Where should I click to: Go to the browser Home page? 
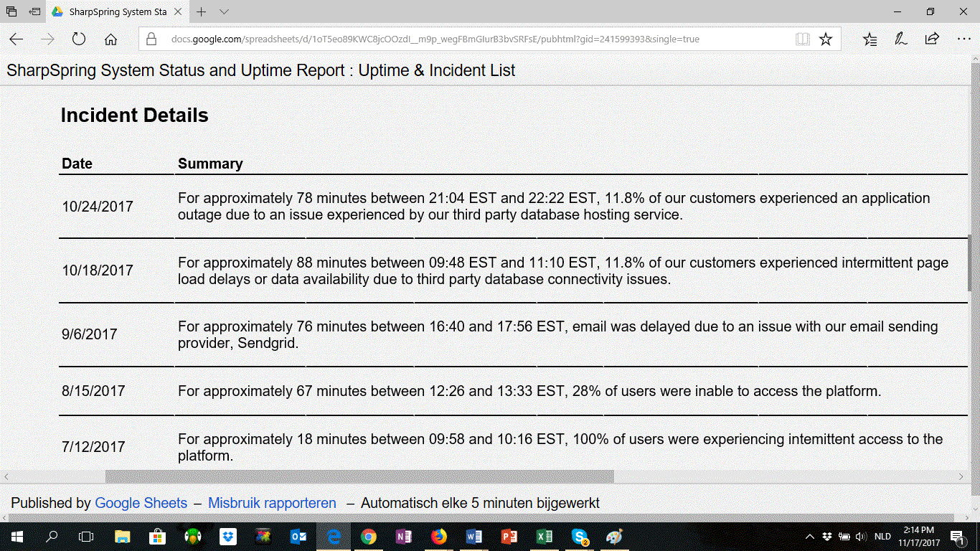(110, 39)
